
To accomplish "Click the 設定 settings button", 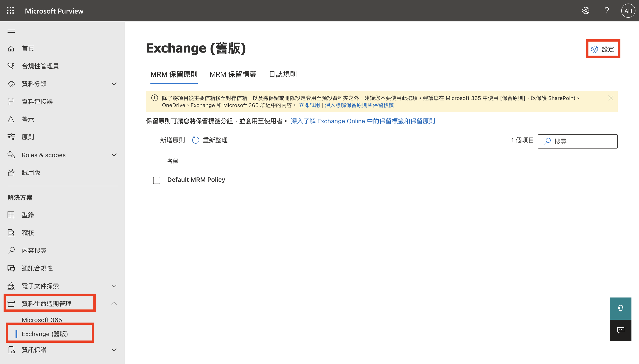I will point(602,49).
